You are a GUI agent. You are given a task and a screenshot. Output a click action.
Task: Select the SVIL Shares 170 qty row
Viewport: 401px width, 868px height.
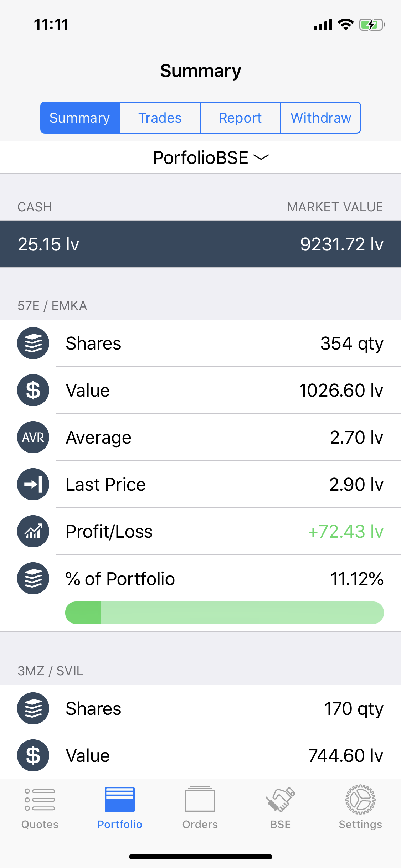coord(214,708)
